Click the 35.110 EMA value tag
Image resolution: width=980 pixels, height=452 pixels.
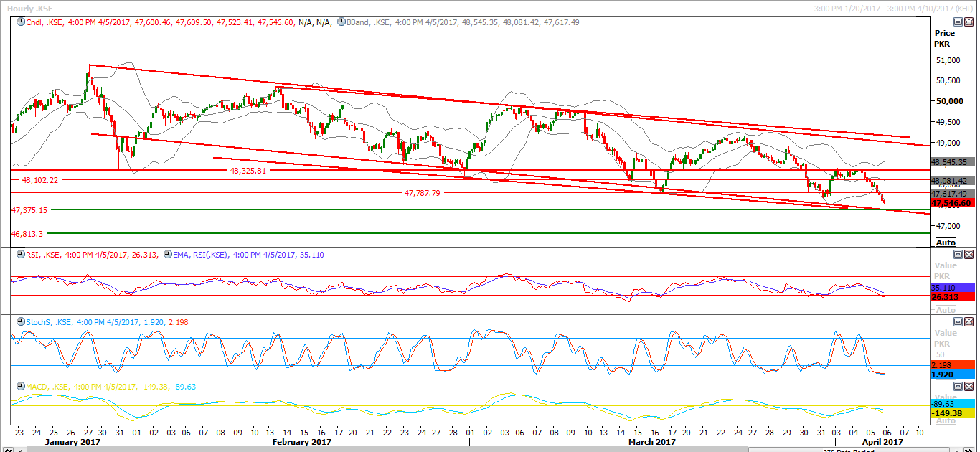(x=952, y=287)
